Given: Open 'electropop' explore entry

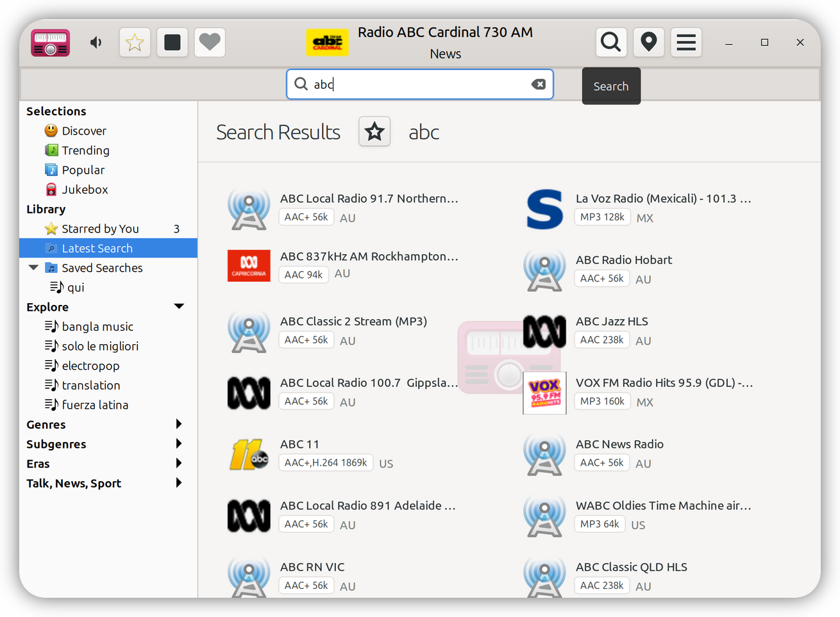Looking at the screenshot, I should (x=90, y=366).
